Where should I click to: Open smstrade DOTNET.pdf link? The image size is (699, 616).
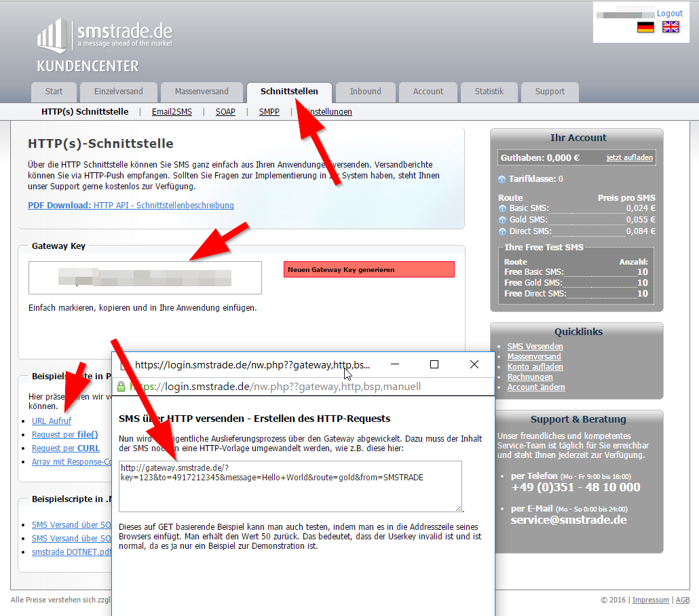71,552
